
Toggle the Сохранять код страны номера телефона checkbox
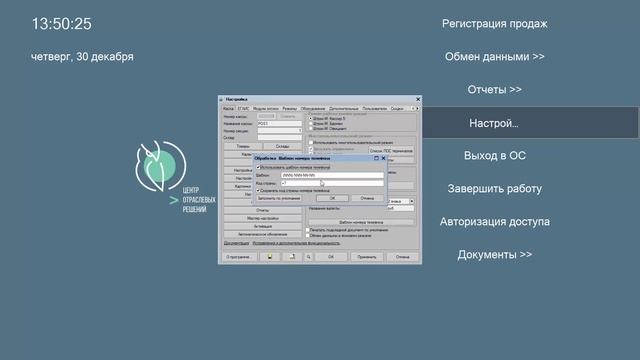(258, 191)
